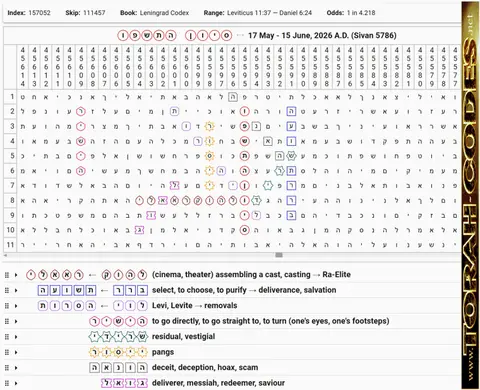Click the date '17 May - 15 June, 2026 A.D. (Sivan 5786)'
480x390 pixels.
322,35
